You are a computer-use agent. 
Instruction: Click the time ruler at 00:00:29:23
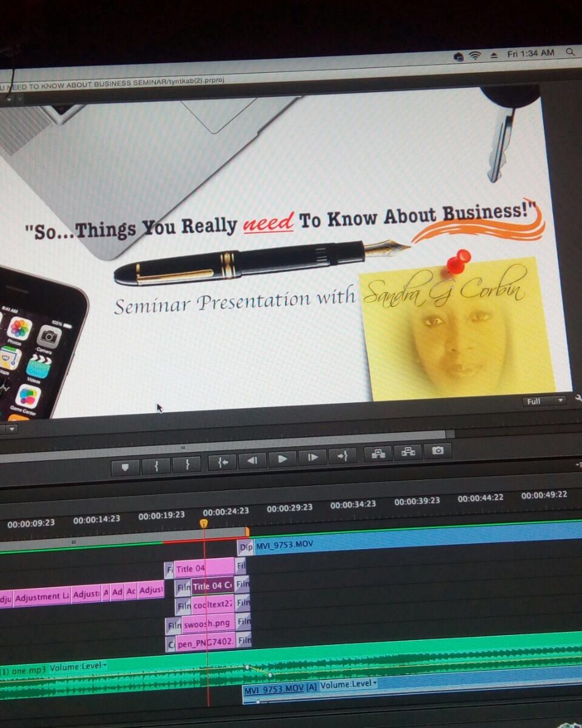[x=290, y=507]
